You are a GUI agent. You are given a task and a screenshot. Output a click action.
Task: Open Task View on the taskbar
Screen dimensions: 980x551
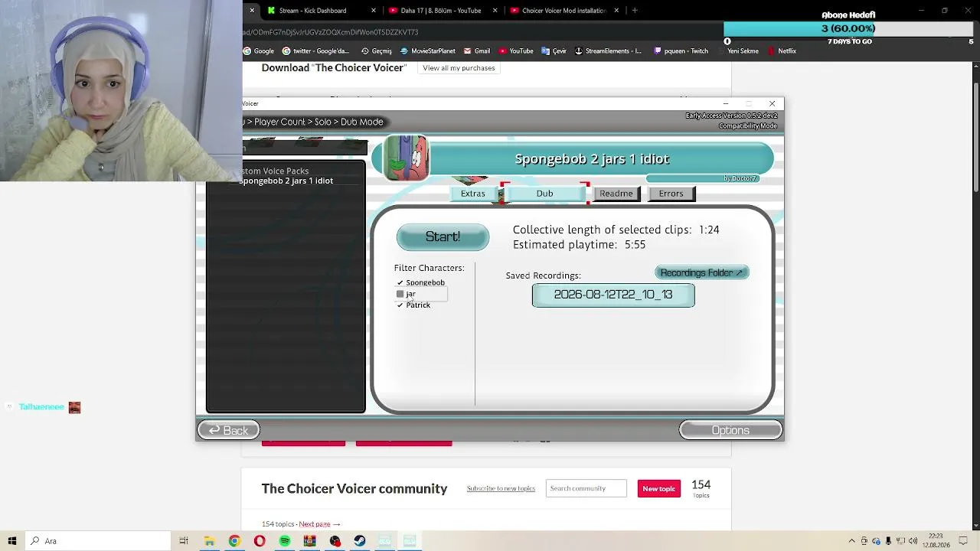tap(184, 541)
